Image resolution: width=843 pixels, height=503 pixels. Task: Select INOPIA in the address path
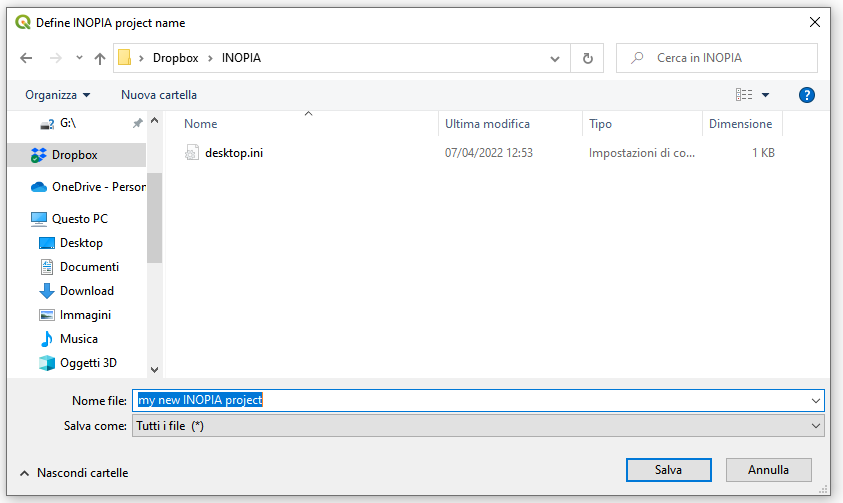coord(241,58)
